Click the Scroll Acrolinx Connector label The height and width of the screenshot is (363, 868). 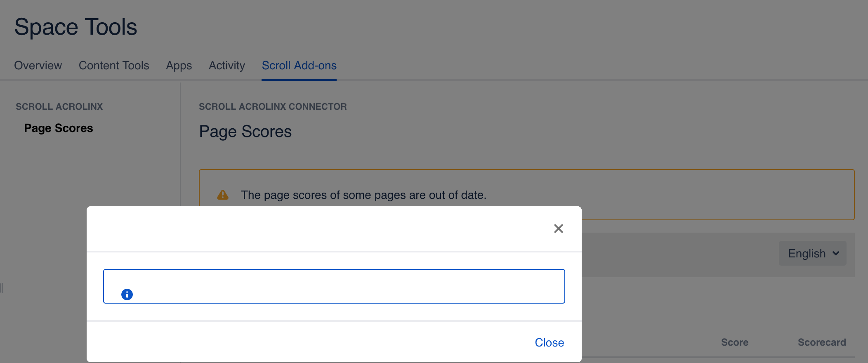(x=273, y=107)
